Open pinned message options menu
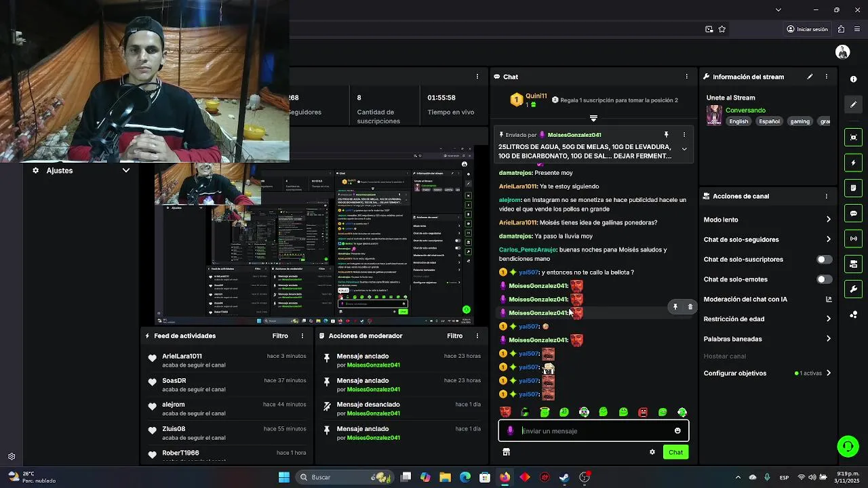The image size is (868, 488). [x=684, y=135]
